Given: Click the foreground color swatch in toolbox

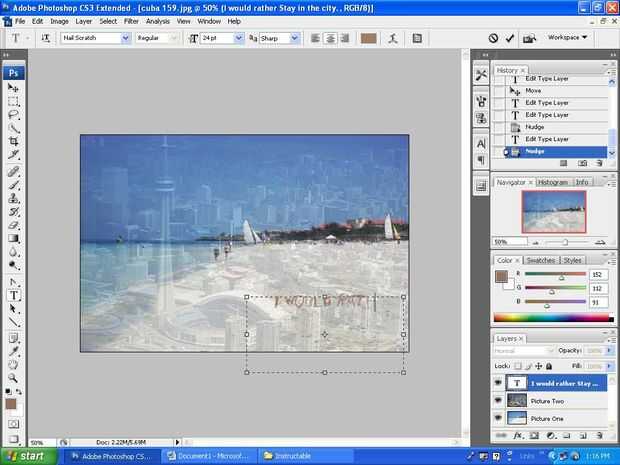Looking at the screenshot, I should pyautogui.click(x=11, y=404).
